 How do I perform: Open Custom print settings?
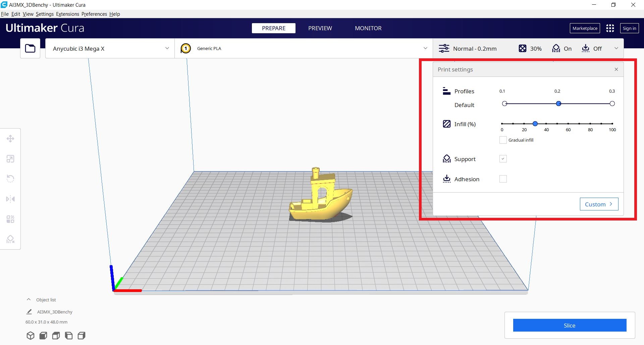(599, 204)
